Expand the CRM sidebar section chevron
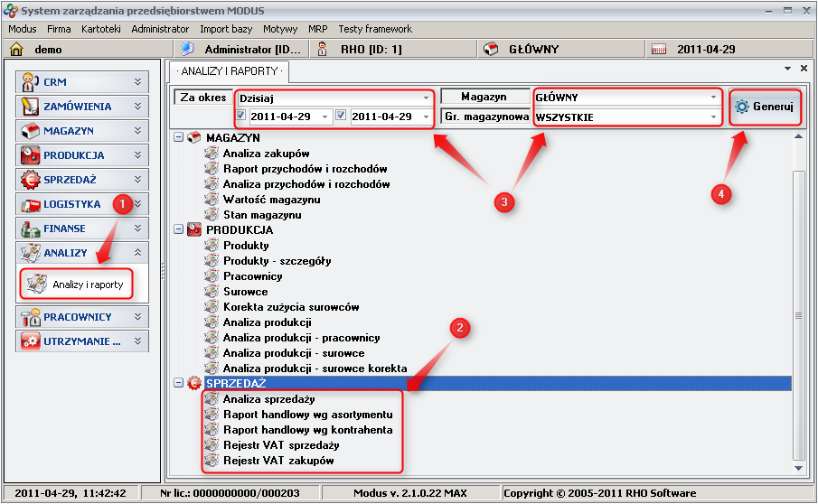818x504 pixels. pyautogui.click(x=137, y=82)
